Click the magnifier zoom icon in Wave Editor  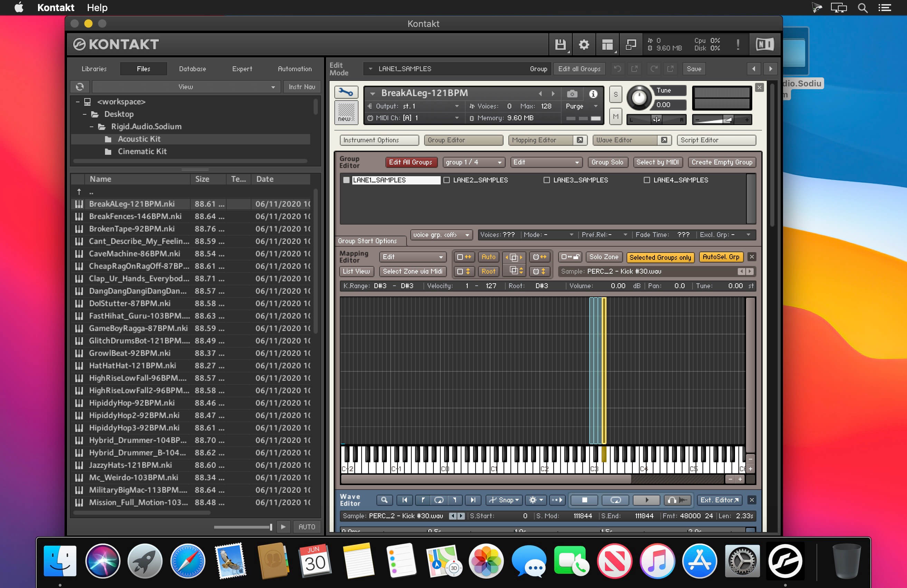click(384, 500)
